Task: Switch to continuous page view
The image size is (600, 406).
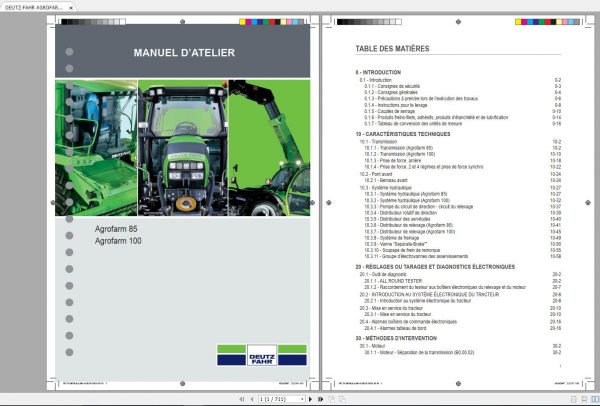Action: click(x=584, y=399)
